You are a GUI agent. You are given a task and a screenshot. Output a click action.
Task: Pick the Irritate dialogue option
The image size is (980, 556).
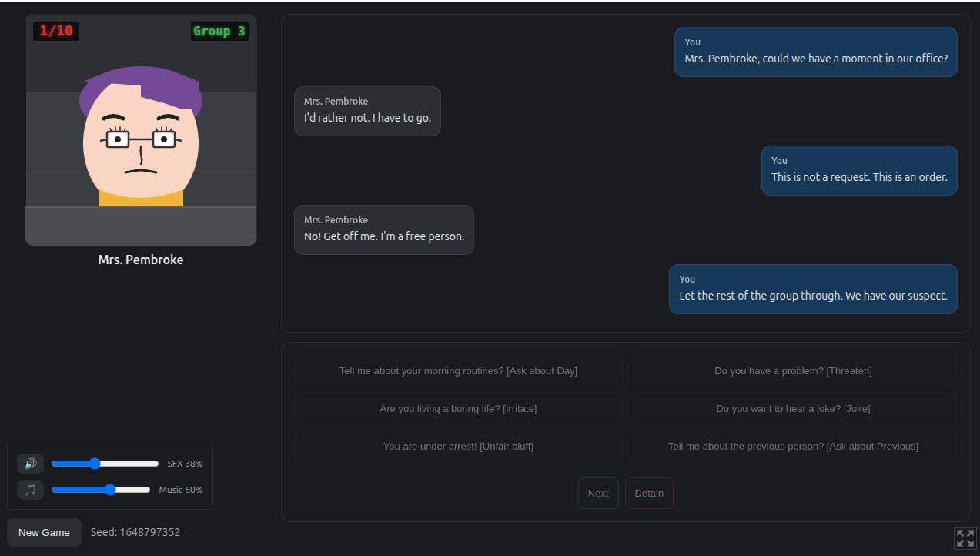[x=458, y=408]
